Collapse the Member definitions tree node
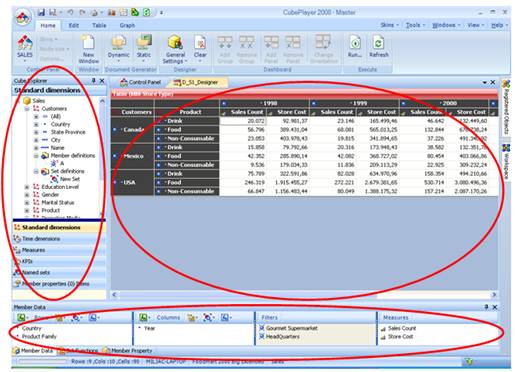Viewport: 515px width, 372px height. click(36, 156)
